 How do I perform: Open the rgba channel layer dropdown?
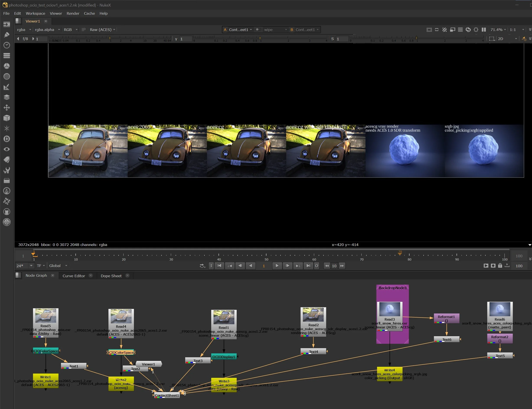[24, 30]
